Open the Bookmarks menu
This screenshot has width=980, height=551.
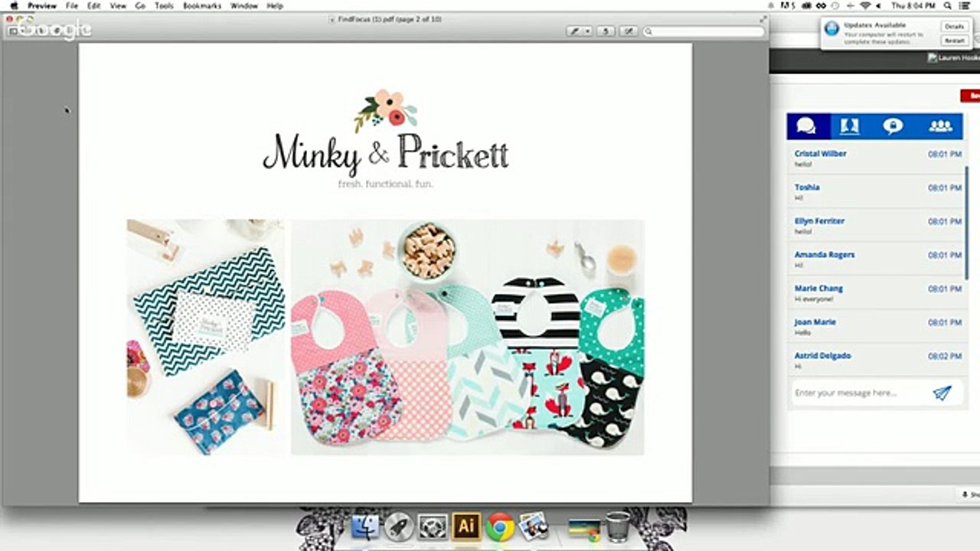click(x=202, y=5)
